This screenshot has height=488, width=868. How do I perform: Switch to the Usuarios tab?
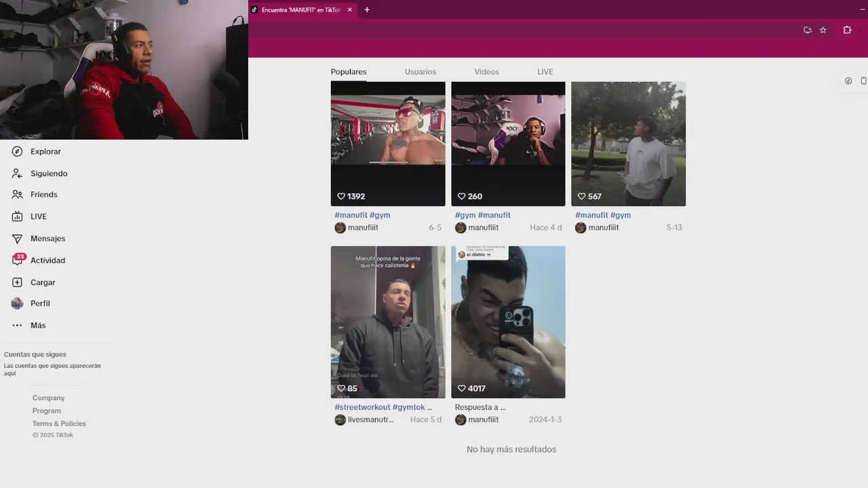click(x=420, y=72)
